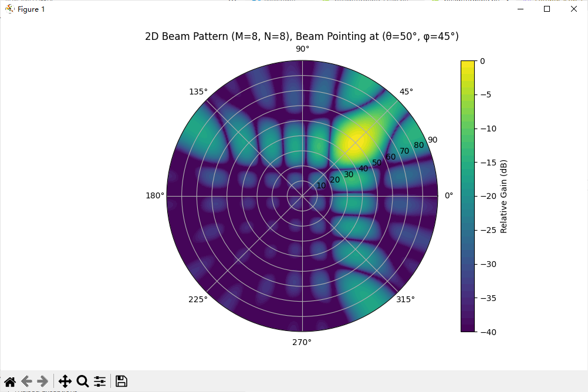Click the colorbar at -40 dB purple end

coord(468,330)
